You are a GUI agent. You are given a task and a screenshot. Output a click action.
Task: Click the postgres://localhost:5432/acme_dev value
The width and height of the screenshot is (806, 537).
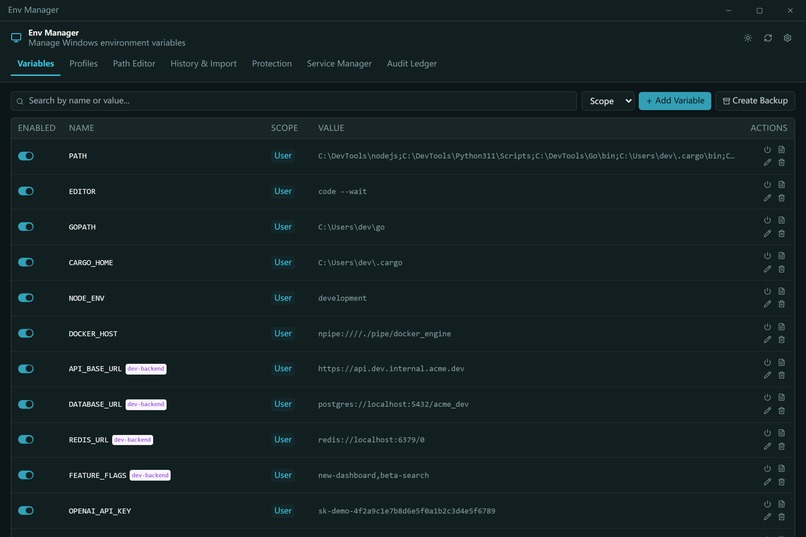pos(393,404)
